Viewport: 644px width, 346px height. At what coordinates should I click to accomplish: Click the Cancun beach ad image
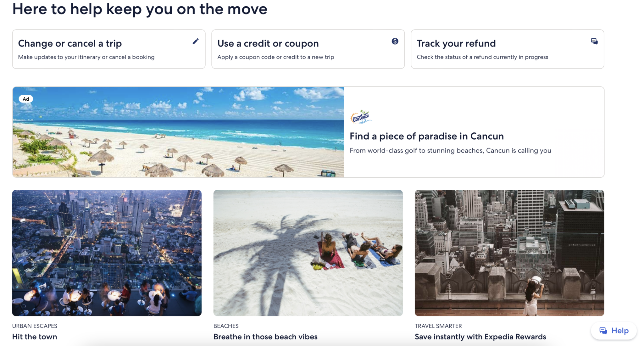(x=178, y=132)
